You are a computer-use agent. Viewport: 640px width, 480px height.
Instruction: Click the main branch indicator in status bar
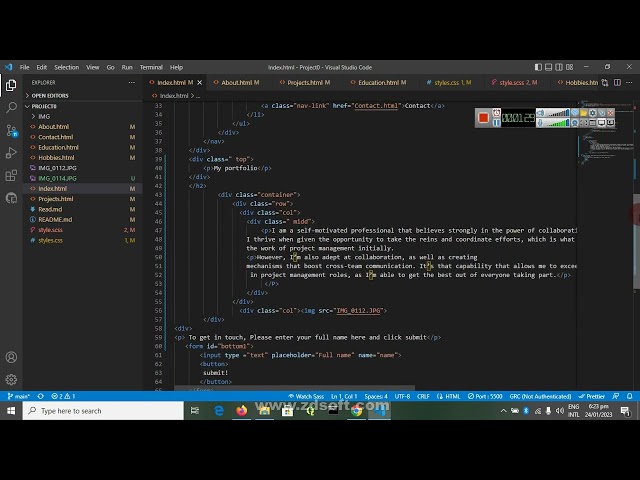(19, 396)
